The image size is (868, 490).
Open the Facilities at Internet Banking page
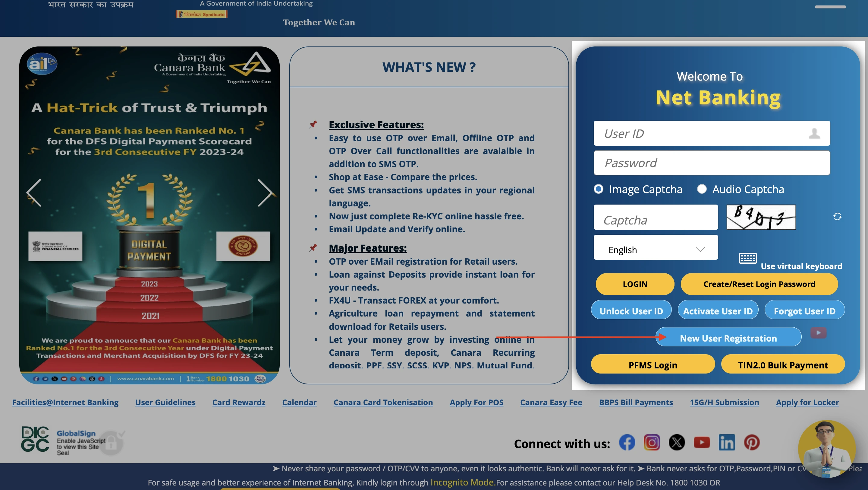65,402
